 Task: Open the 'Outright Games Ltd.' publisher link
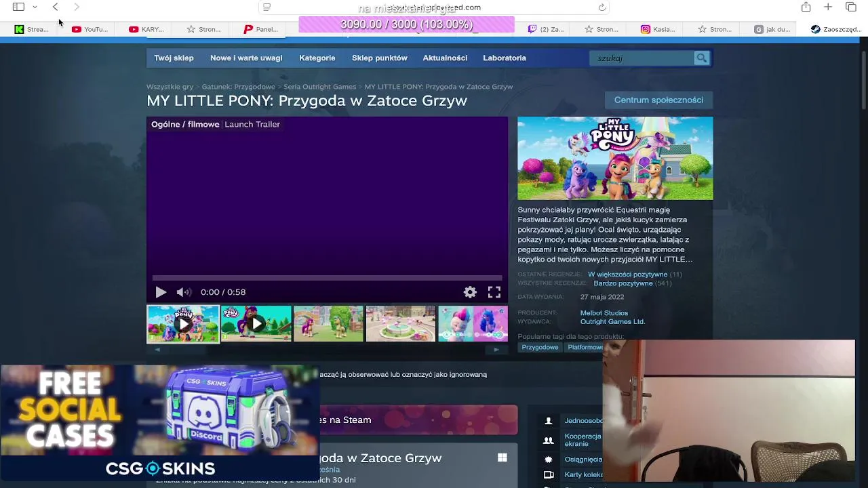tap(612, 322)
